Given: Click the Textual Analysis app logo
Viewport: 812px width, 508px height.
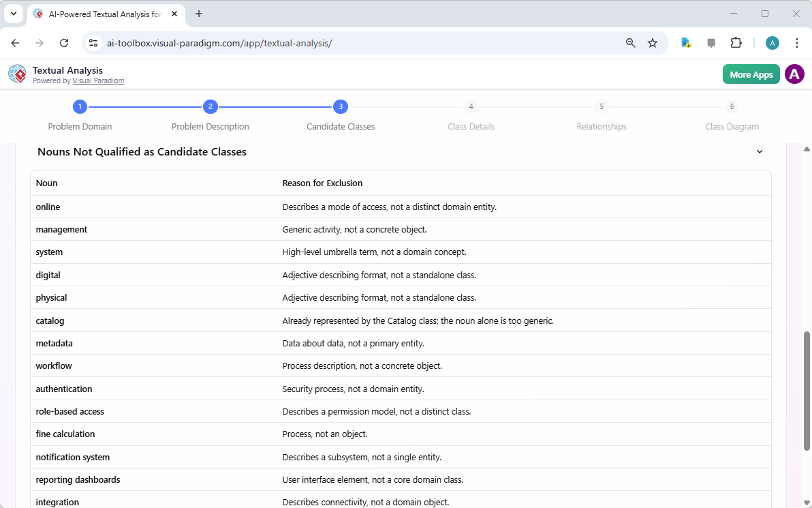Looking at the screenshot, I should tap(17, 74).
